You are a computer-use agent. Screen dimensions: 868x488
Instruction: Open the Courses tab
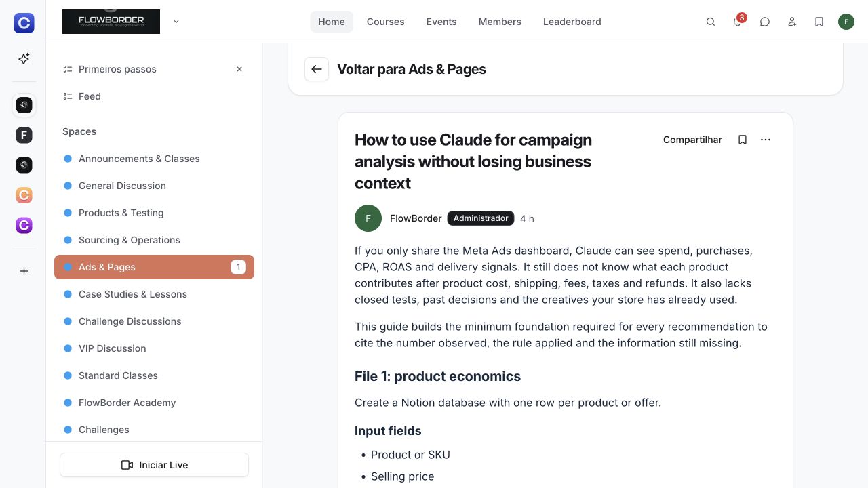point(386,22)
